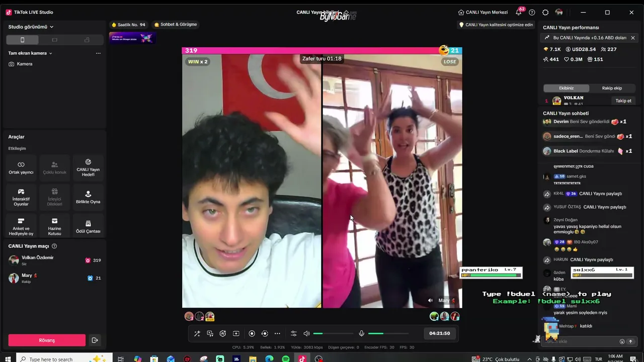Open Spotify from the taskbar
Screen dimensions: 644x362
point(286,359)
